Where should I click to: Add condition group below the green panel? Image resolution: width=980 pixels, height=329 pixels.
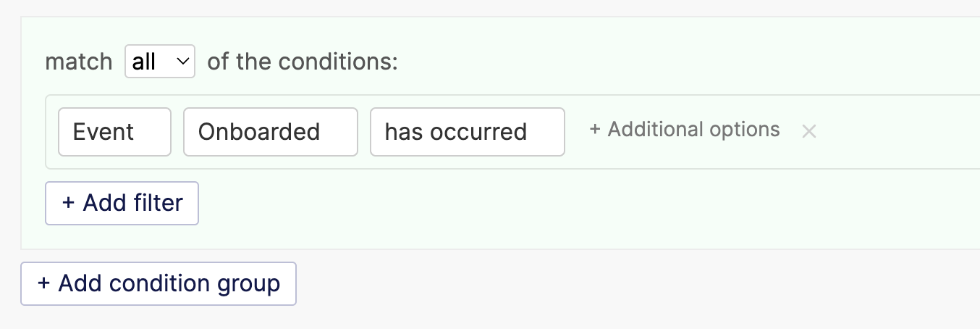[159, 283]
